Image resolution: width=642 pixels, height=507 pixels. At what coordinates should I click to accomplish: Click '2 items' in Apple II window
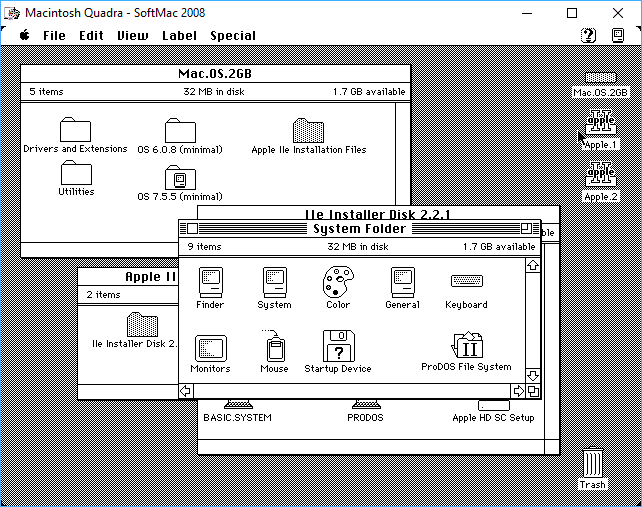(x=103, y=294)
